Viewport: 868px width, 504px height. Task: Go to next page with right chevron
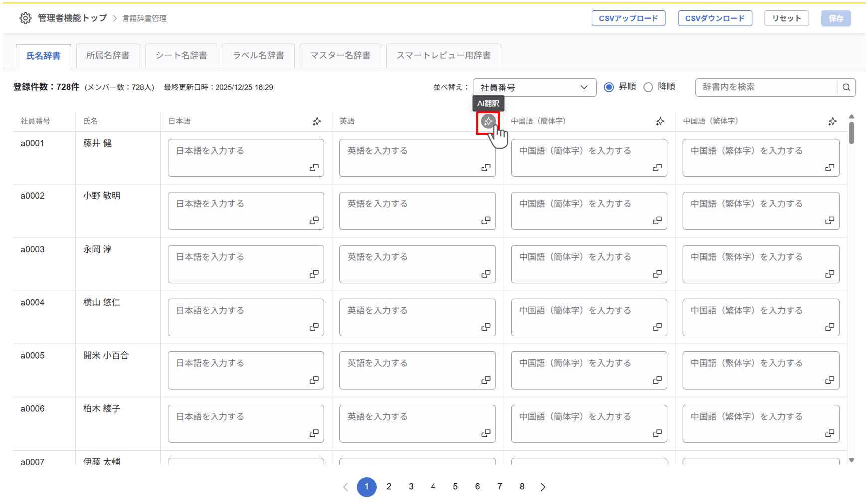click(x=543, y=487)
